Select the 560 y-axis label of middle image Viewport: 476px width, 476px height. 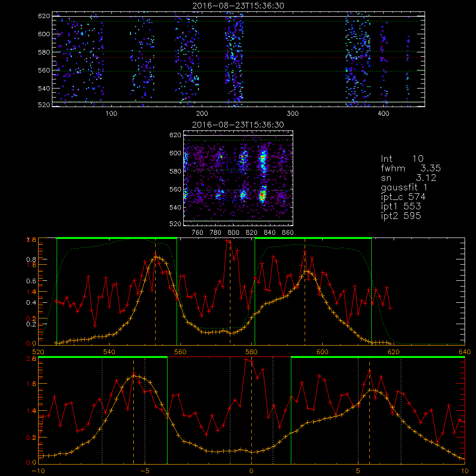point(175,189)
